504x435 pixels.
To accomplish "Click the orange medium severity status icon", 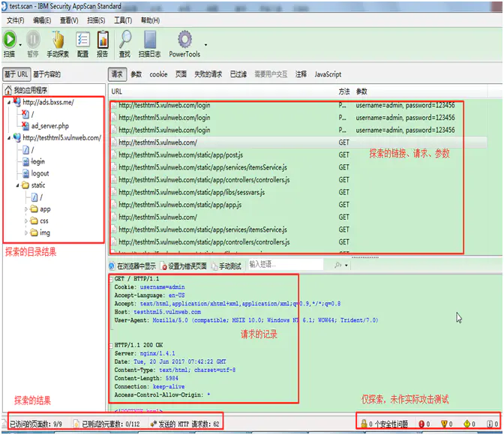I will (x=444, y=424).
